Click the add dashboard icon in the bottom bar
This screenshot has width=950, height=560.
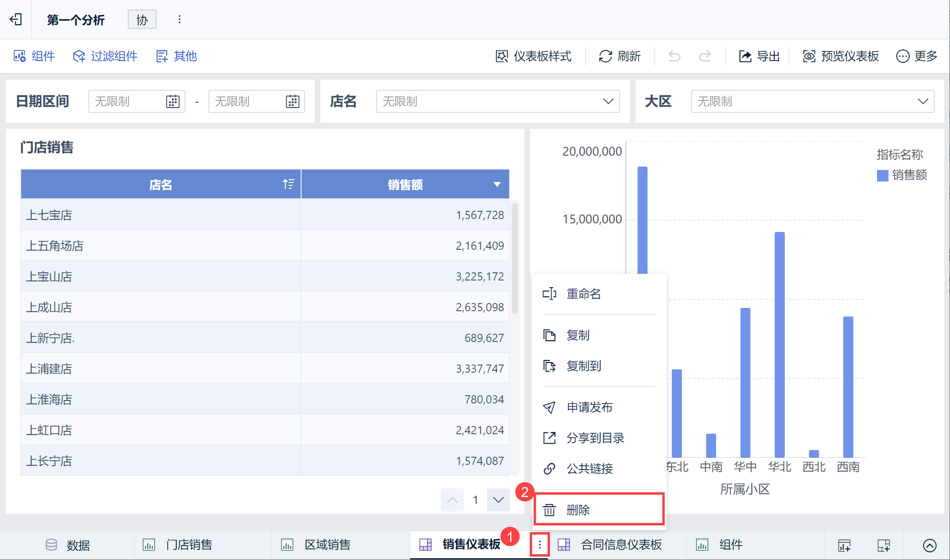click(884, 545)
